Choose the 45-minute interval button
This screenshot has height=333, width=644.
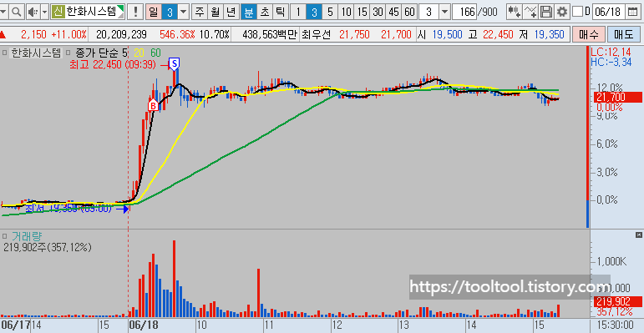tap(393, 13)
